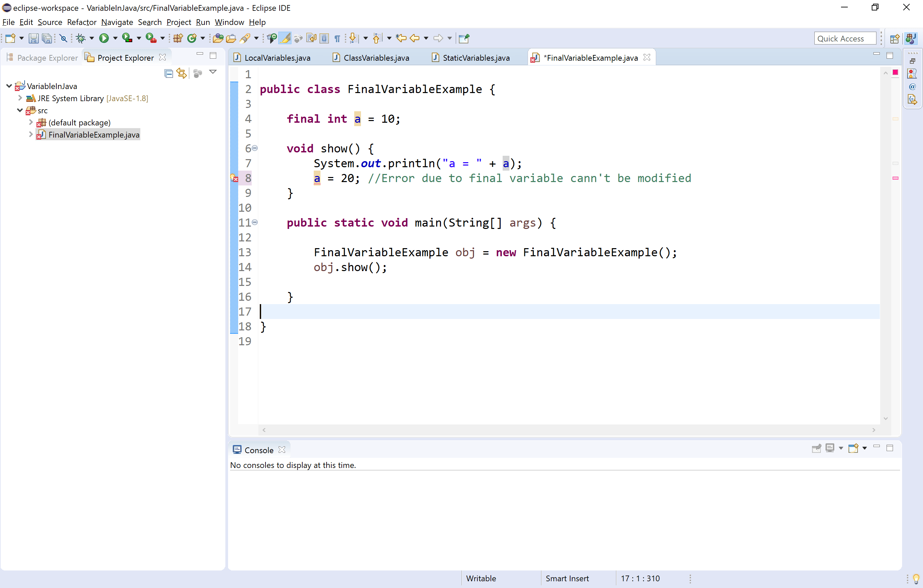Click the Save icon in the toolbar

34,38
